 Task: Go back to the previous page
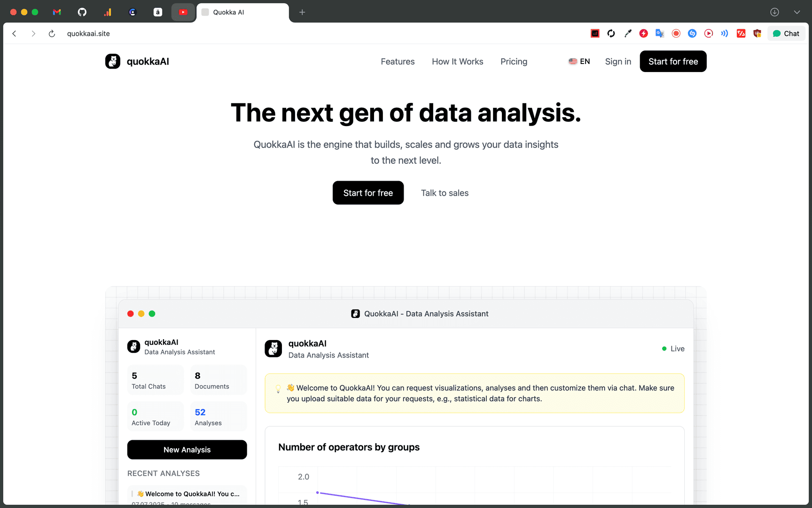point(15,33)
